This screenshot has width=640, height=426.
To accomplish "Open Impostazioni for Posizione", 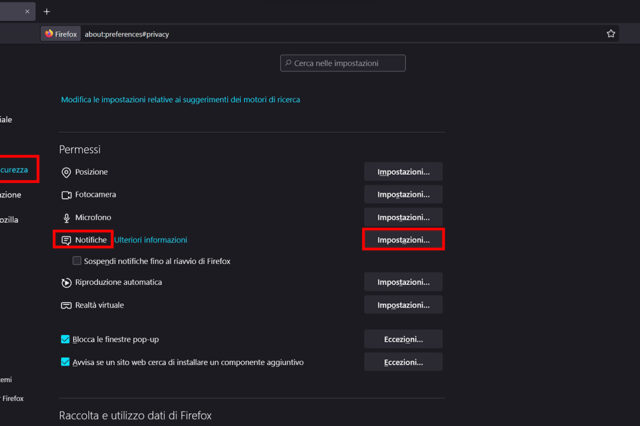I will (x=403, y=172).
